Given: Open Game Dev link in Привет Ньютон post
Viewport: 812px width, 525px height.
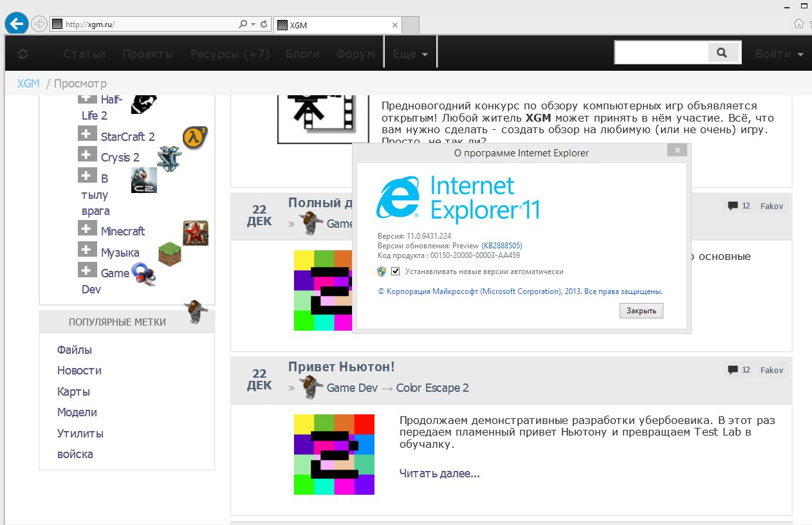Looking at the screenshot, I should click(352, 388).
